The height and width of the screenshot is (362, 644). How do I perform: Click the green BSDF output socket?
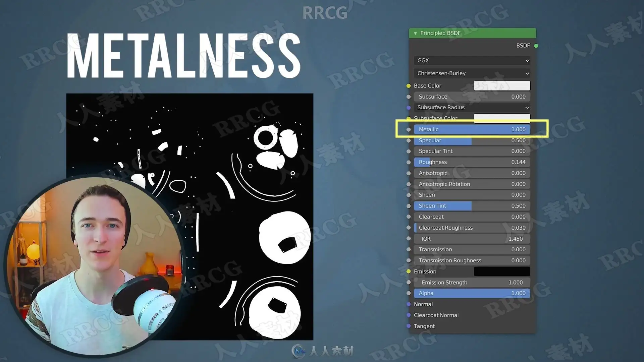pos(536,46)
